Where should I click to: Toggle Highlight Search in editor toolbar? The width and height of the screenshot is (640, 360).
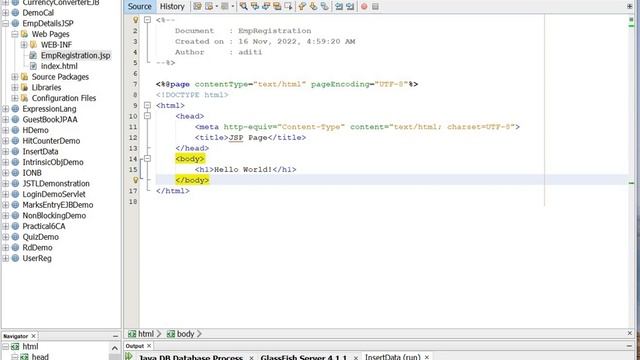[x=277, y=7]
